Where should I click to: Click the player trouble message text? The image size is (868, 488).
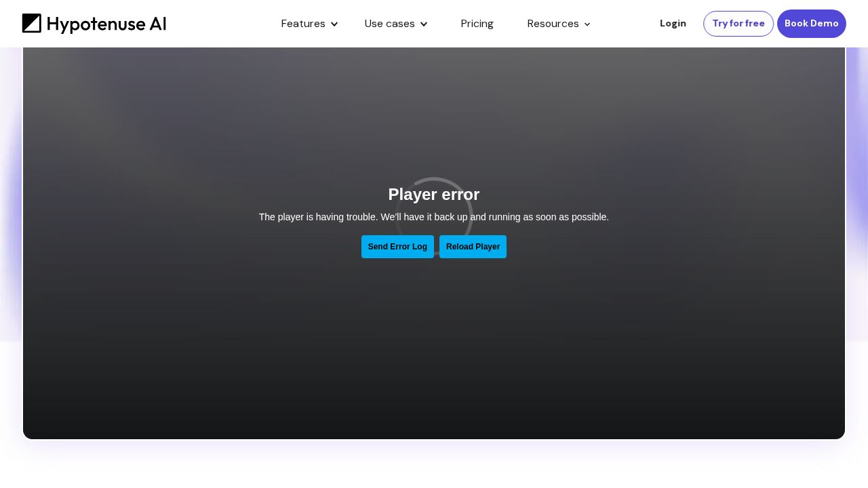(x=434, y=217)
